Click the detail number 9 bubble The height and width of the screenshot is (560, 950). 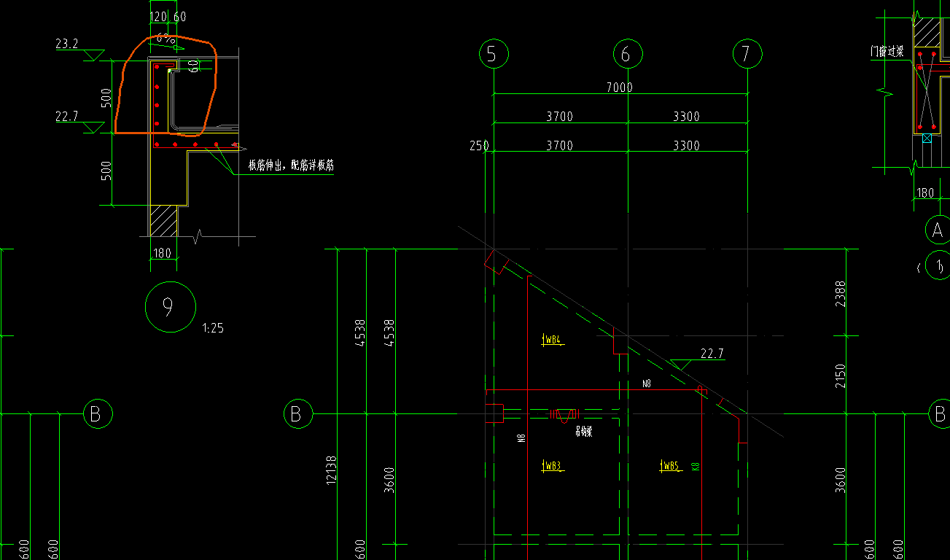[x=171, y=307]
